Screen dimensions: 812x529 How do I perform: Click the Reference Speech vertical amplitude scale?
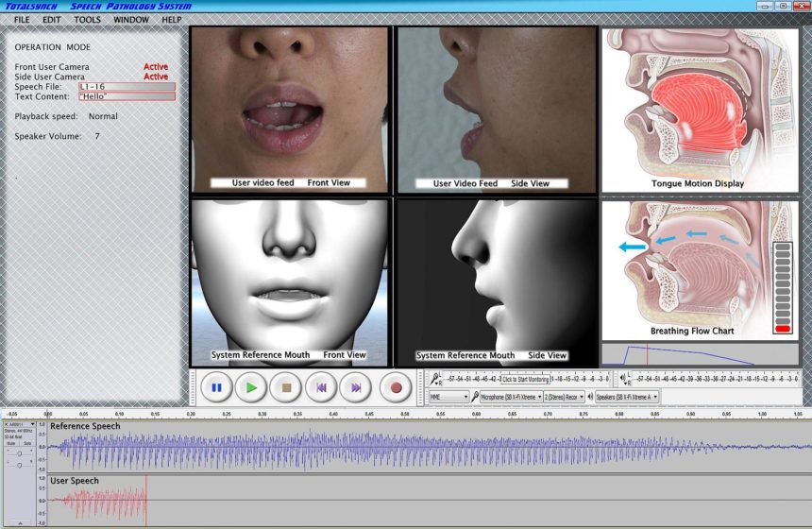tap(42, 447)
